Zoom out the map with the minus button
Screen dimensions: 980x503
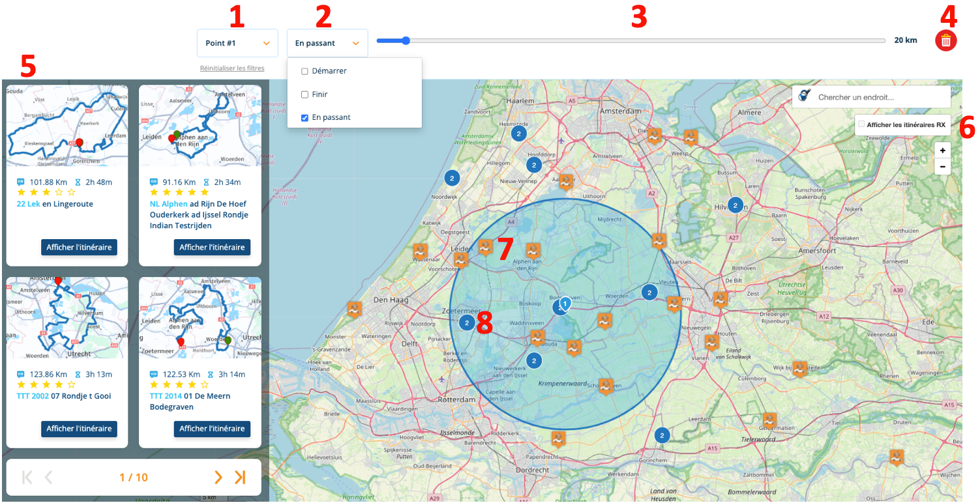942,167
